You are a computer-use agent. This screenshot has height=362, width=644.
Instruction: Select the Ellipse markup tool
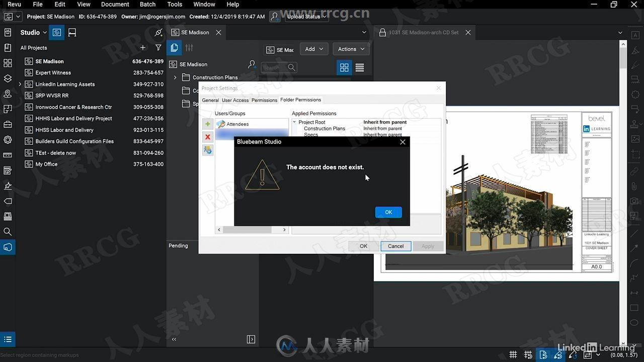(634, 323)
